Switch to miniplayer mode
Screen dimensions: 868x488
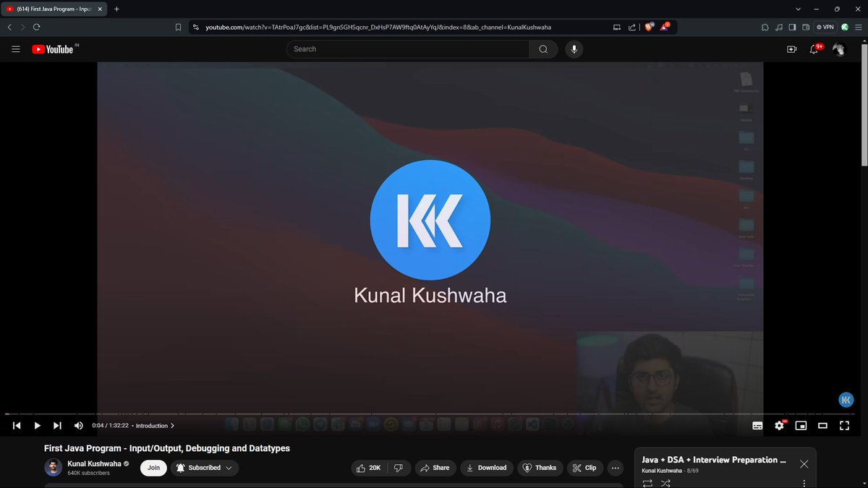[x=801, y=426]
